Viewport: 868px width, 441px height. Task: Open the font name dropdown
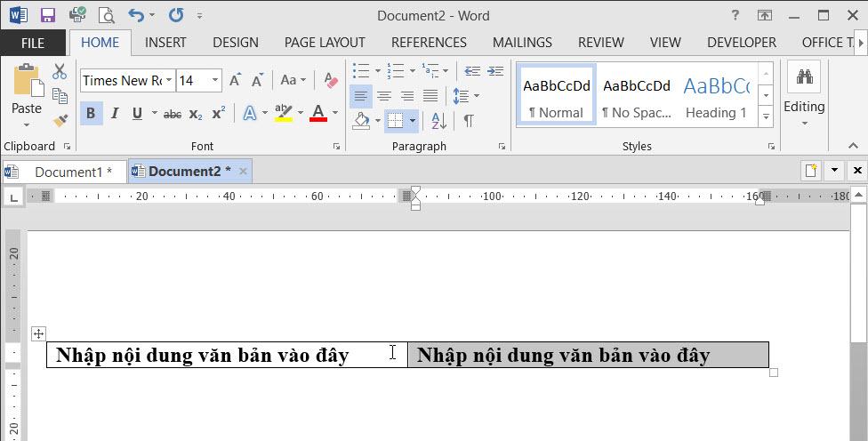(169, 80)
